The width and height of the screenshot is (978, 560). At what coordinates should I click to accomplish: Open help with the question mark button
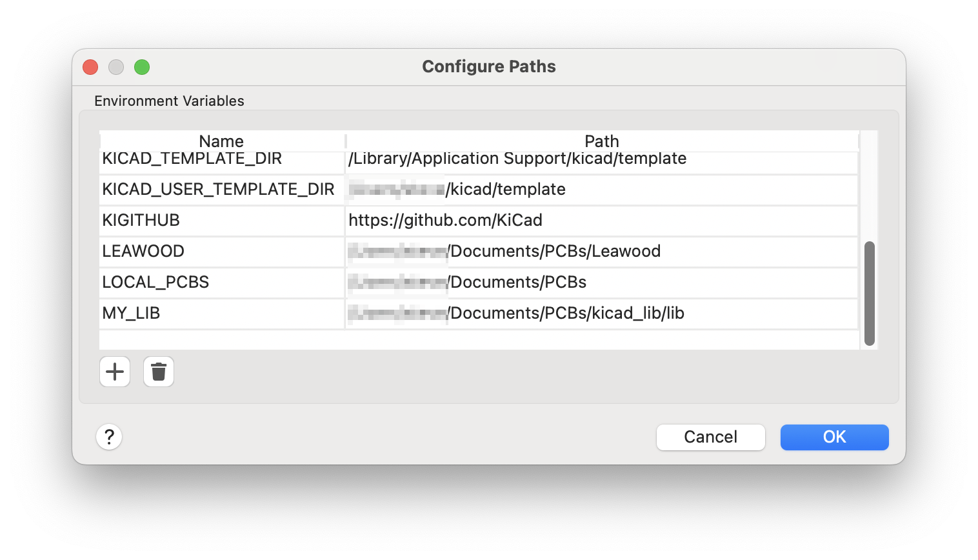pos(109,437)
